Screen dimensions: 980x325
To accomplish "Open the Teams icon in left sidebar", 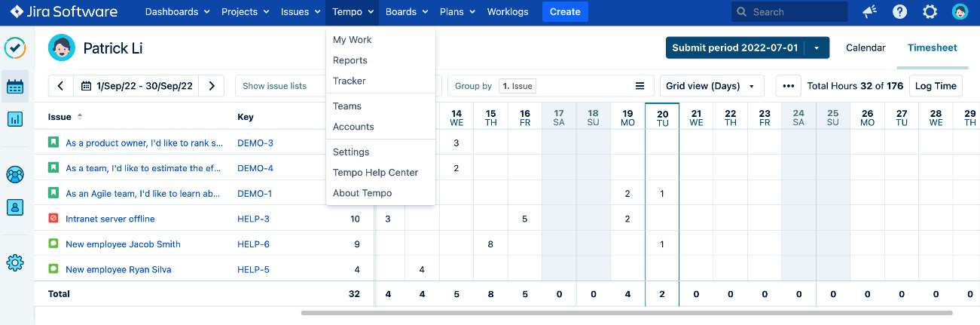I will coord(15,175).
